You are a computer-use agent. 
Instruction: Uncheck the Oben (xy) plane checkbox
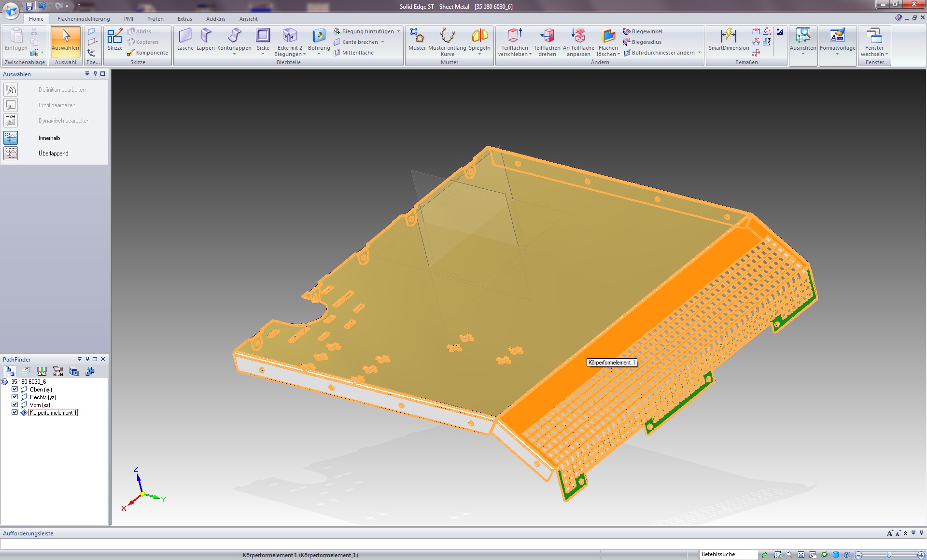pyautogui.click(x=15, y=389)
